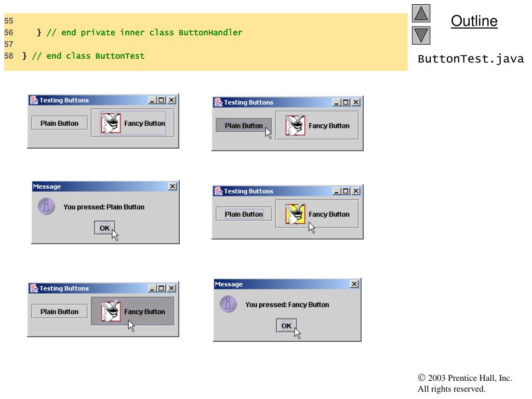532x399 pixels.
Task: Click the yellow-highlighted bug icon on Fancy Button
Action: (x=295, y=214)
